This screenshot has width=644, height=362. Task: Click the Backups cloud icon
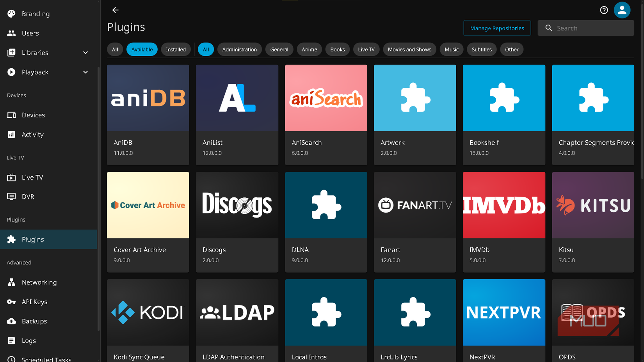11,321
